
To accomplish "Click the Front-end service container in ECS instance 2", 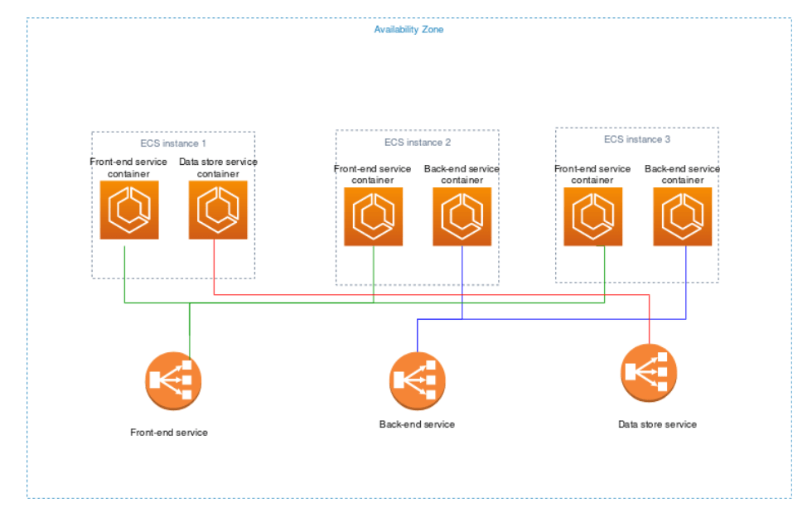I will [x=374, y=217].
